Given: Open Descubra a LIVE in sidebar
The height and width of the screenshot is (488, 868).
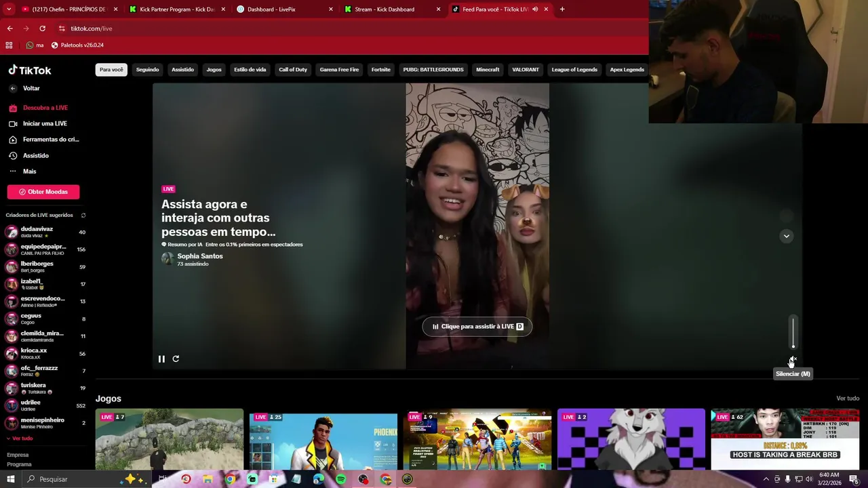Looking at the screenshot, I should coord(45,108).
